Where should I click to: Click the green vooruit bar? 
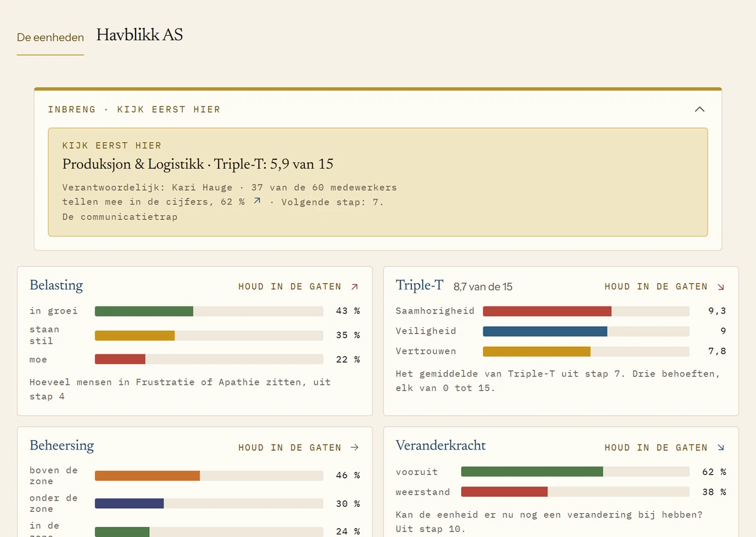pos(532,472)
